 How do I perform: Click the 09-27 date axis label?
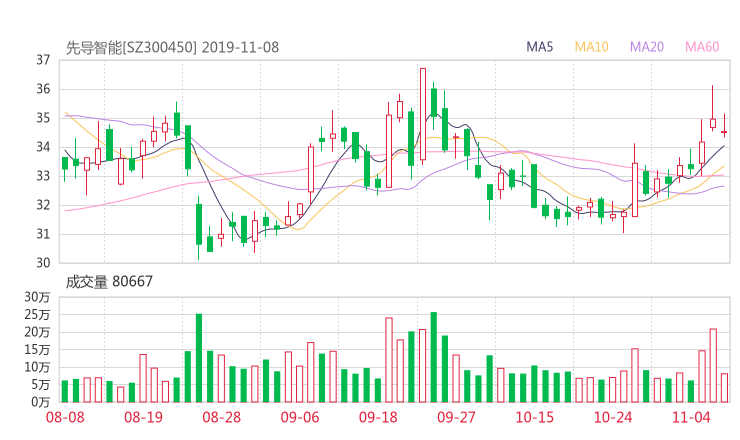point(456,417)
